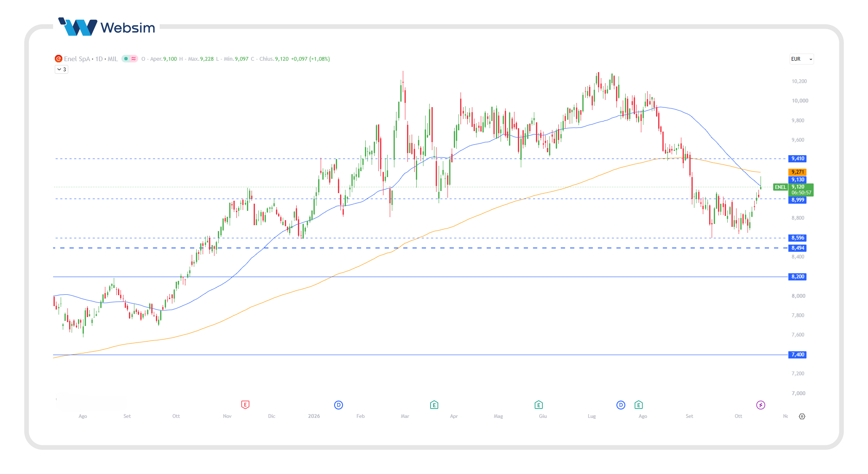This screenshot has width=868, height=474.
Task: Click the MIL exchange label
Action: point(113,59)
